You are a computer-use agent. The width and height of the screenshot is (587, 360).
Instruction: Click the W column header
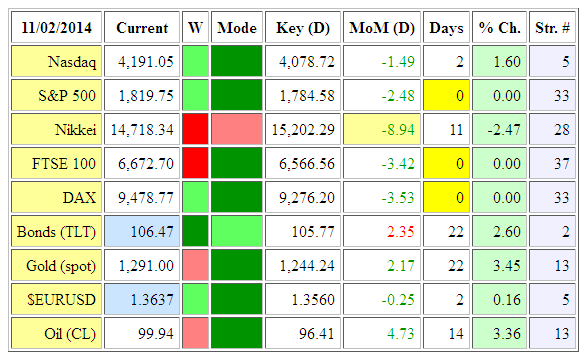click(x=195, y=27)
